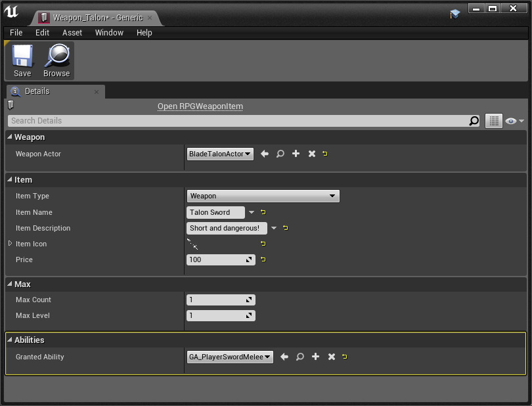Clear the Granted Ability reference
This screenshot has width=532, height=406.
(x=332, y=357)
